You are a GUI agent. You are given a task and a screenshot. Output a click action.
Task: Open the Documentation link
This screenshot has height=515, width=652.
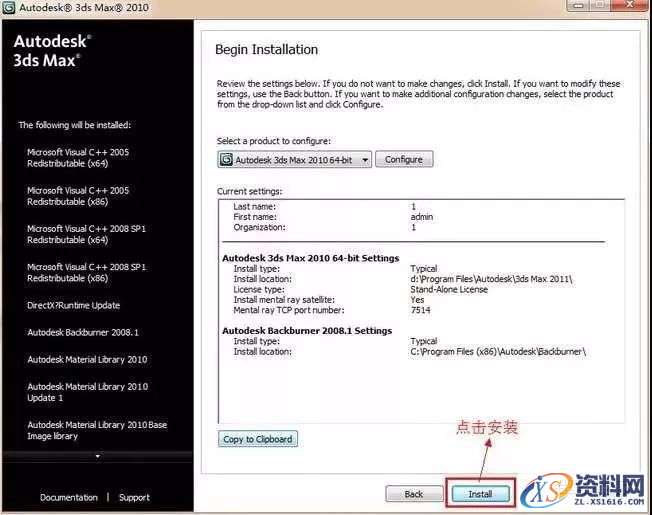(x=69, y=498)
